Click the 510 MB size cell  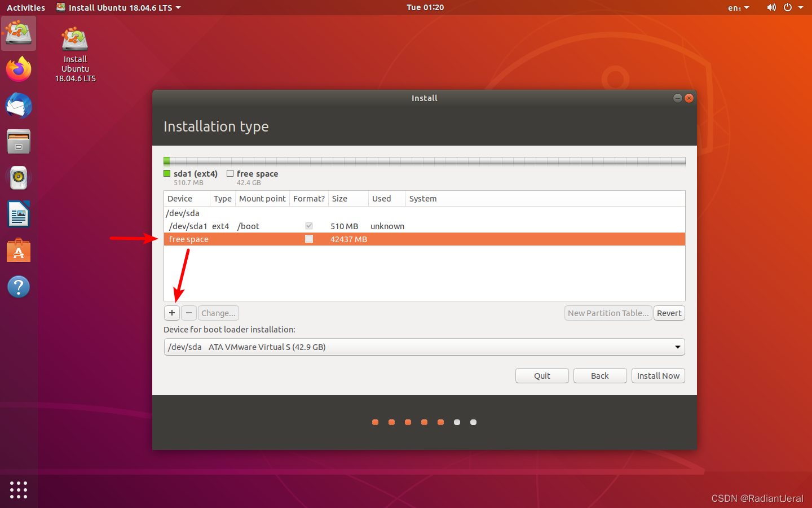click(x=344, y=226)
